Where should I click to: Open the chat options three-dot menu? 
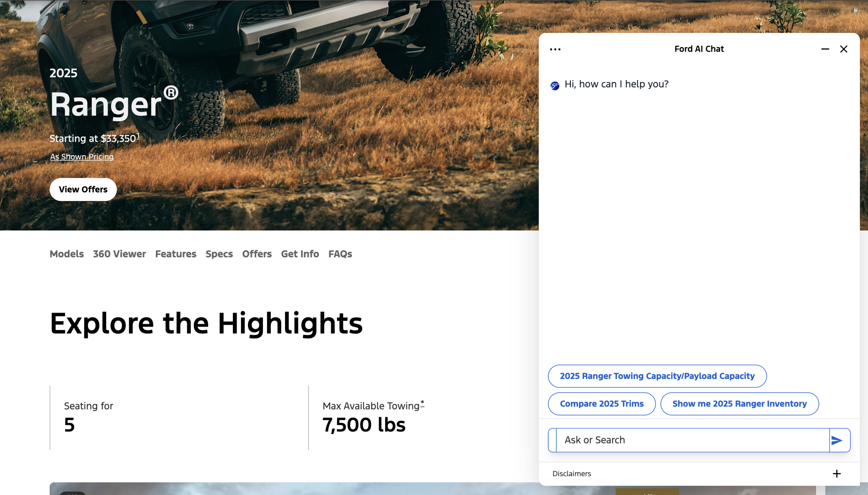(x=555, y=49)
